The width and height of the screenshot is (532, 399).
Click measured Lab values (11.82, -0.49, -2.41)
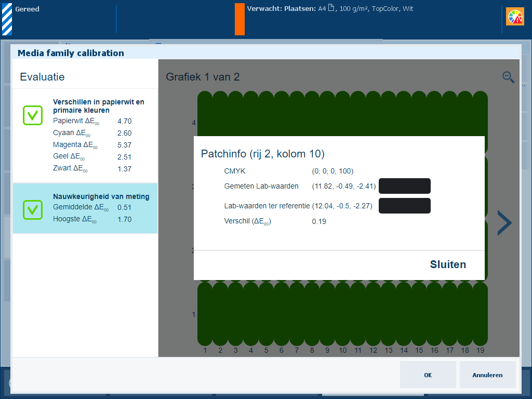344,186
